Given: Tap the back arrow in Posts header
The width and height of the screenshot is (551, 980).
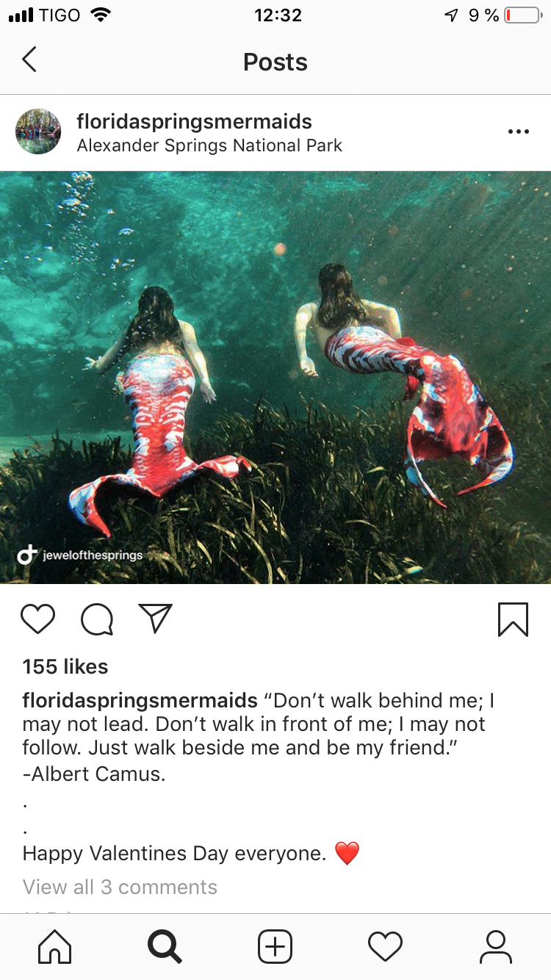Looking at the screenshot, I should (x=29, y=60).
